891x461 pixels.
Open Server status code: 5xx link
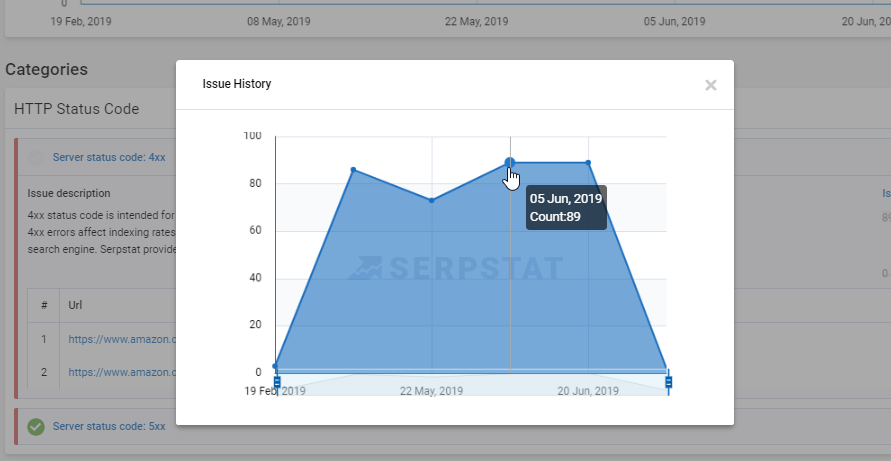tap(109, 426)
